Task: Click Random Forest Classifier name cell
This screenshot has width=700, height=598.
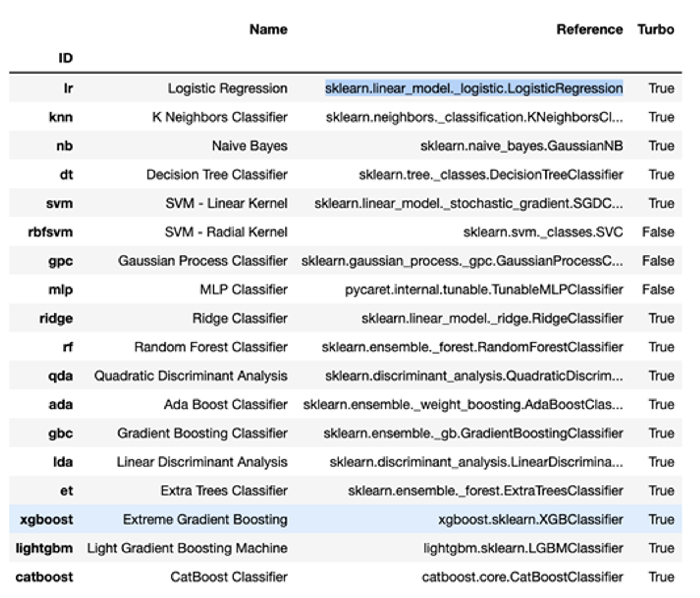Action: point(211,347)
